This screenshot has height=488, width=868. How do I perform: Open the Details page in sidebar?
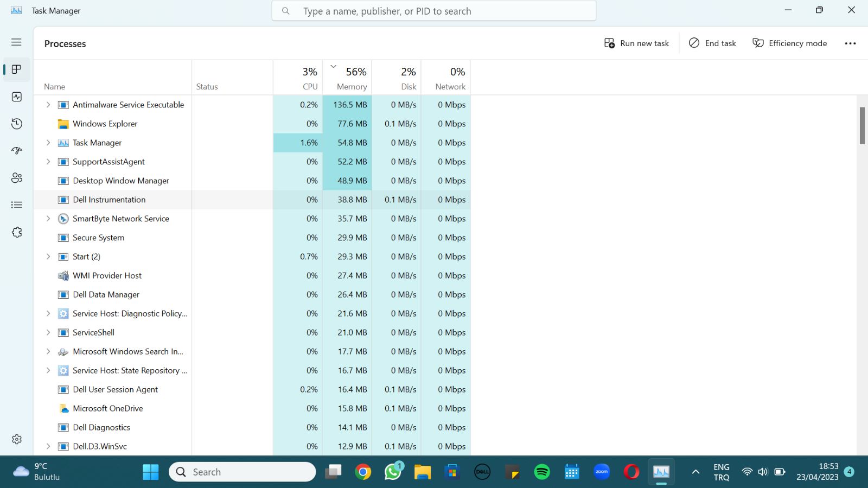(17, 205)
